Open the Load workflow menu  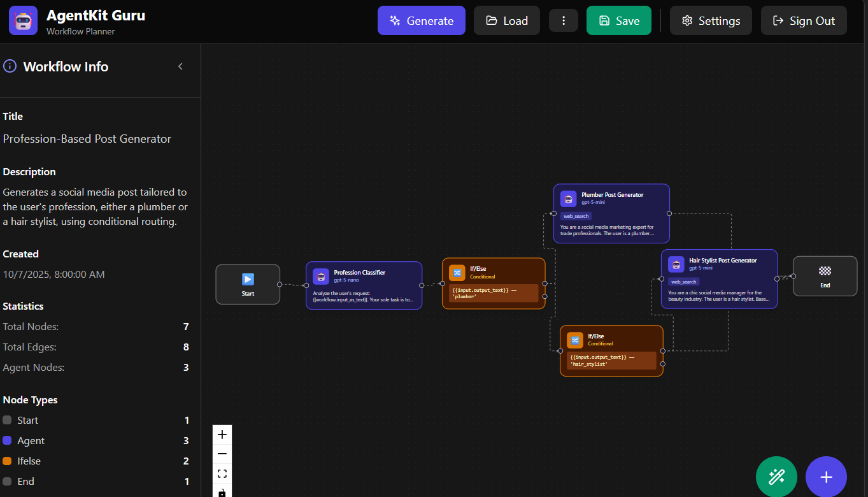pos(506,21)
